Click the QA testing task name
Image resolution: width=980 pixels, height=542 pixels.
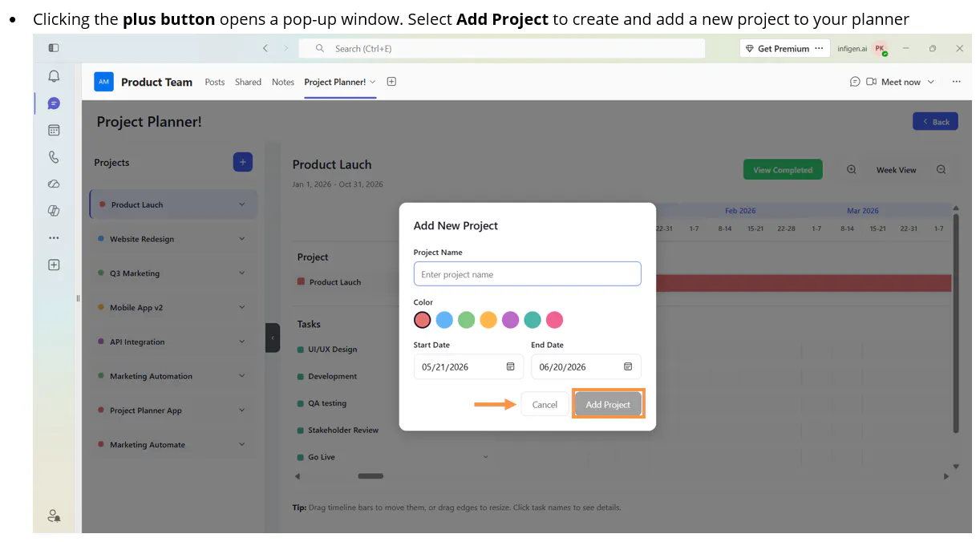(x=327, y=403)
